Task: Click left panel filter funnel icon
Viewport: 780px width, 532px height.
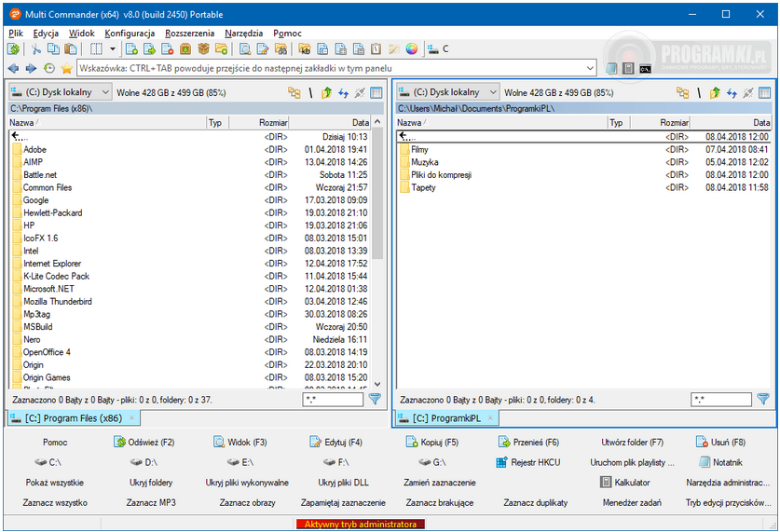Action: coord(375,399)
